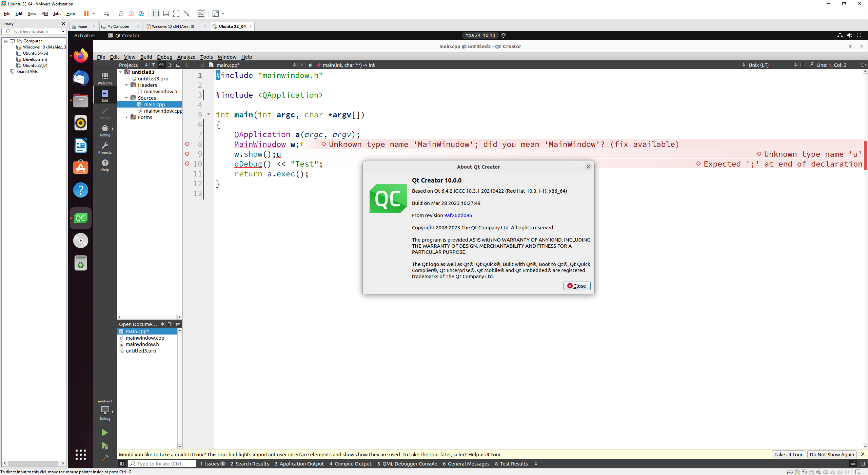Open Help mode in Qt Creator sidebar

[x=105, y=165]
